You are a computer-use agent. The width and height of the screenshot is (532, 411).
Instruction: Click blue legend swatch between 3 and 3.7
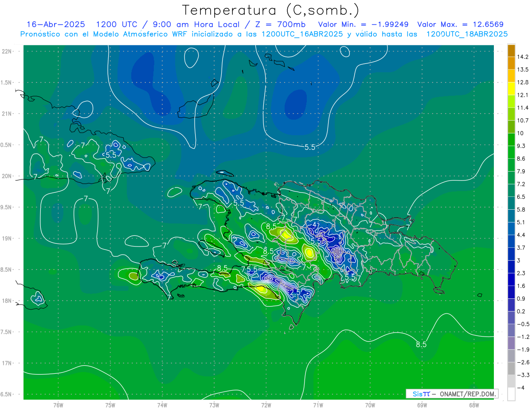[x=511, y=254]
